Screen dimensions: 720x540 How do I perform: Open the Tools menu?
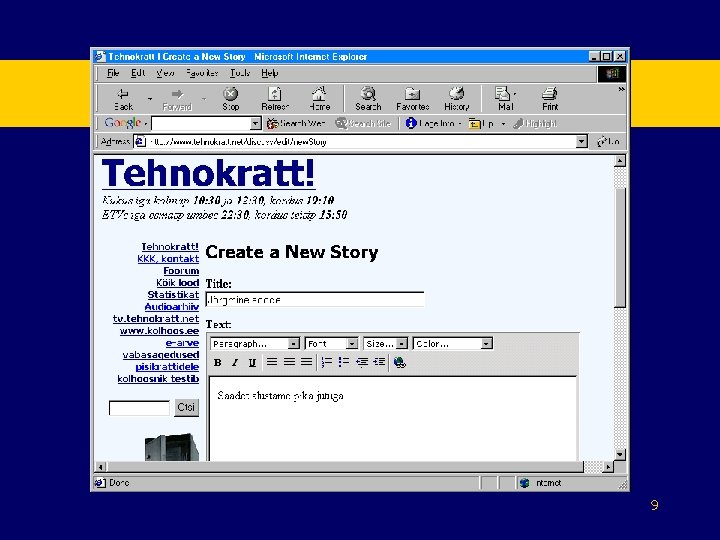coord(240,73)
